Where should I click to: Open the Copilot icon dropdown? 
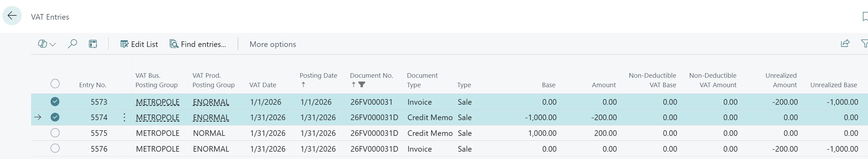(x=47, y=44)
